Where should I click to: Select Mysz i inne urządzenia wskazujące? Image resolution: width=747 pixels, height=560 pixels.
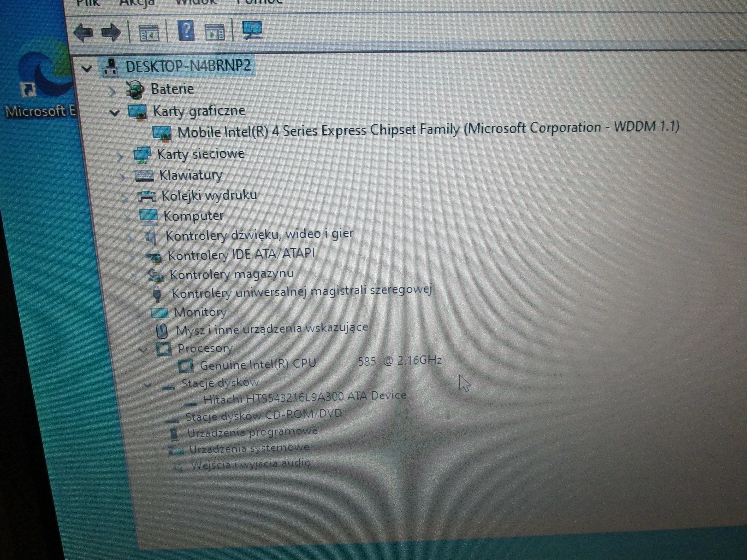[x=272, y=329]
